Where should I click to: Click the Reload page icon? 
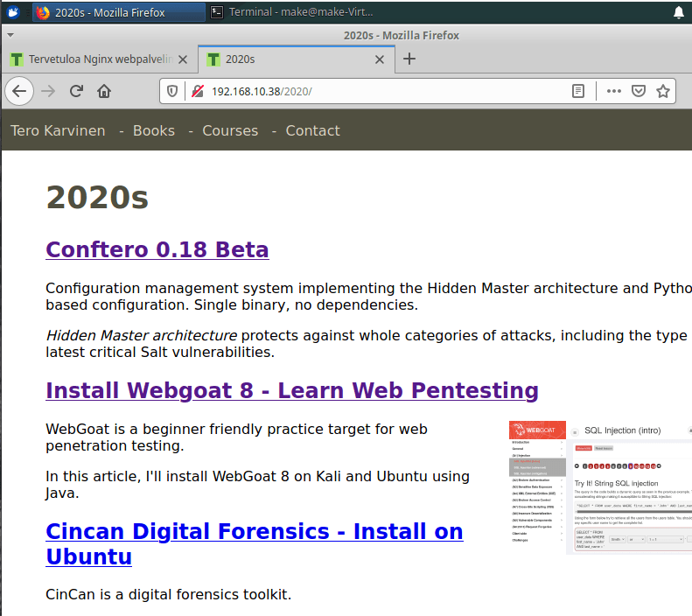(76, 91)
